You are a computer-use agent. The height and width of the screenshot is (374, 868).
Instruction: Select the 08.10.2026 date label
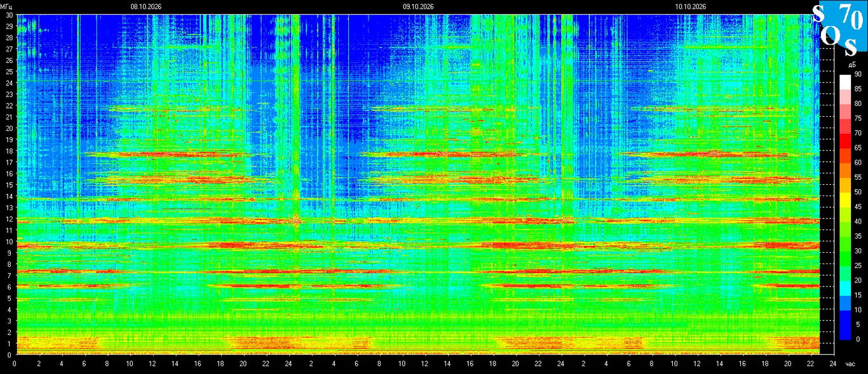(146, 6)
